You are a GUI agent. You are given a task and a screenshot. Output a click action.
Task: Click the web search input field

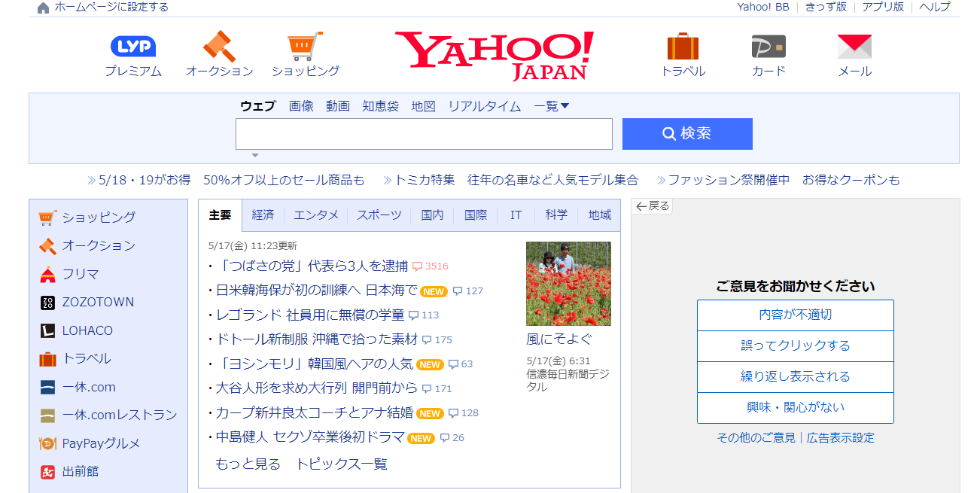coord(424,134)
